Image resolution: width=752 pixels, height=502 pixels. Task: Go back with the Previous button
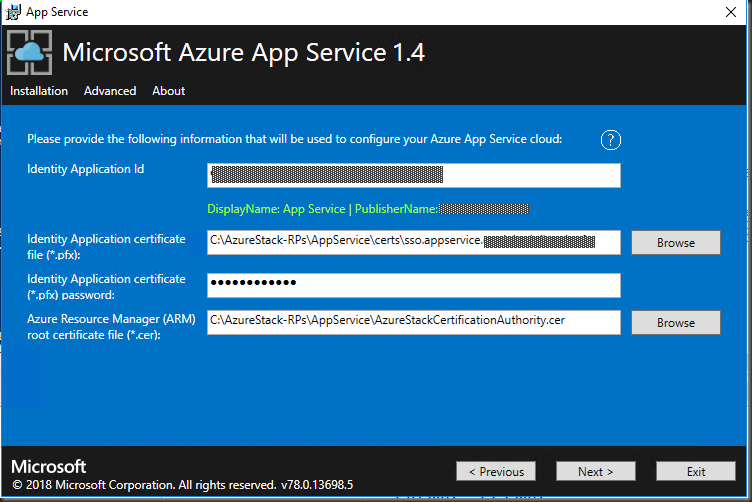point(496,471)
